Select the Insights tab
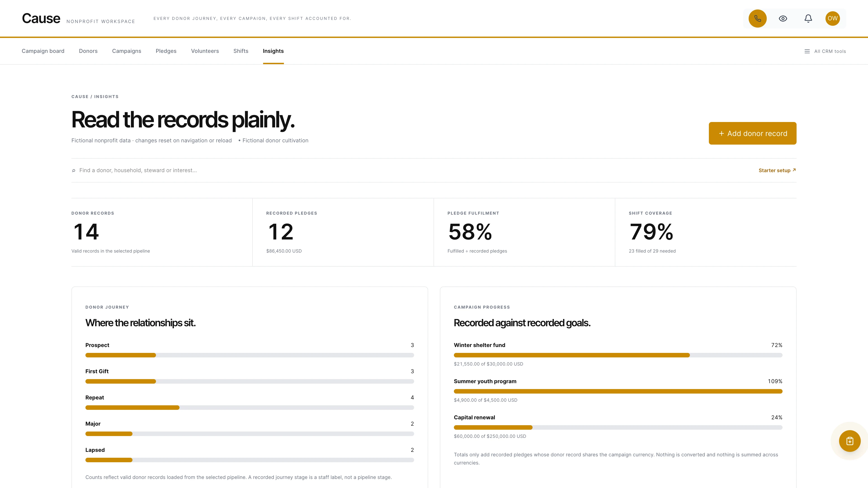 click(273, 51)
